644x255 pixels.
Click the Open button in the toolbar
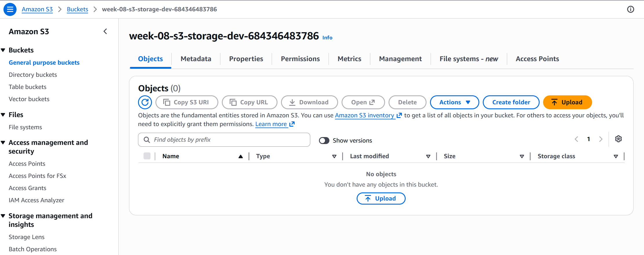tap(363, 102)
